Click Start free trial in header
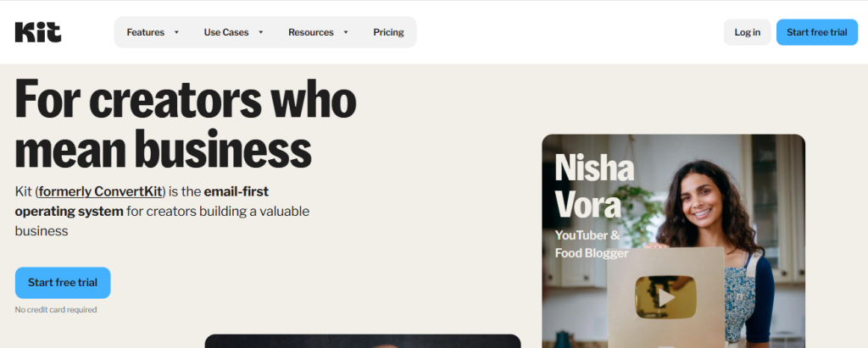Image resolution: width=868 pixels, height=348 pixels. (x=817, y=32)
